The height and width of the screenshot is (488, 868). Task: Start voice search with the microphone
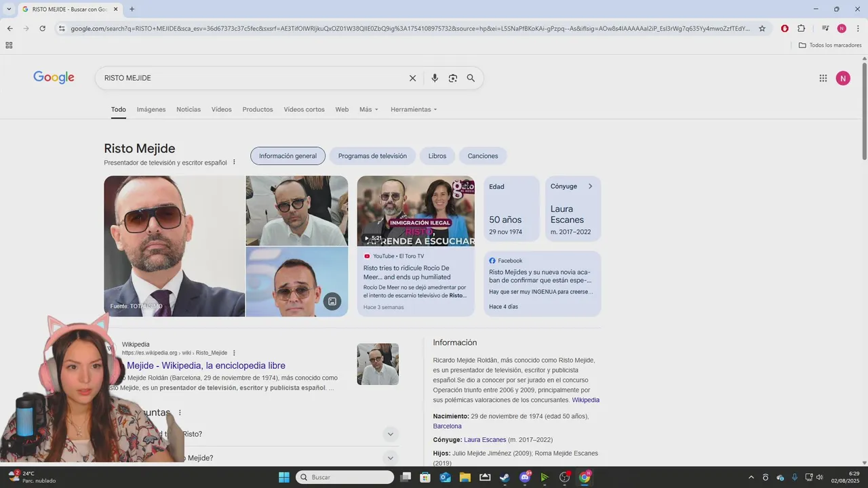(x=435, y=78)
